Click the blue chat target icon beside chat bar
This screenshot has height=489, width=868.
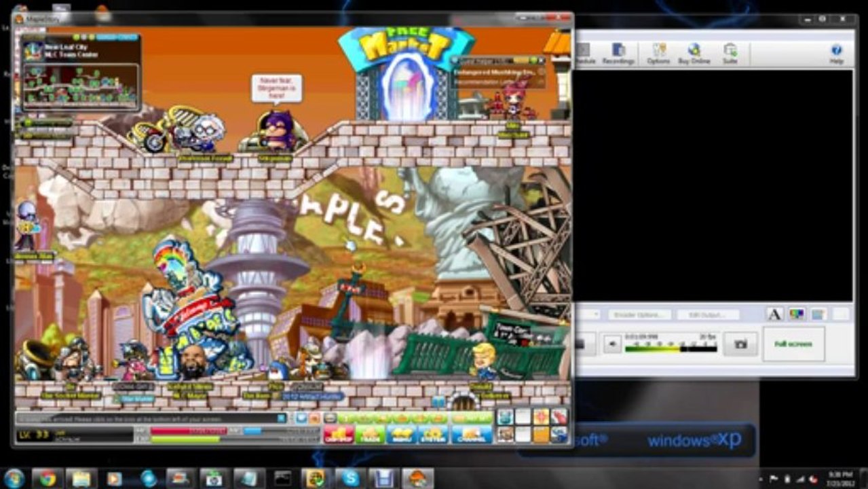[301, 418]
